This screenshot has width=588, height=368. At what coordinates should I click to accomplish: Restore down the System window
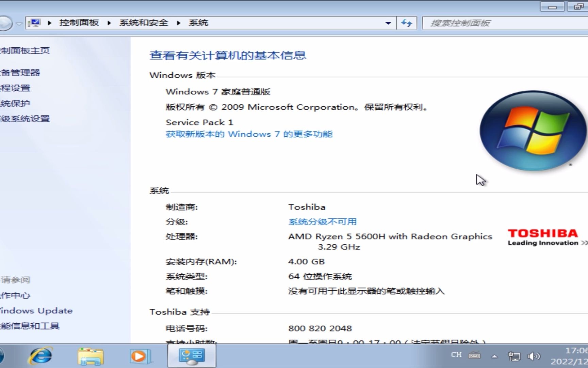578,6
